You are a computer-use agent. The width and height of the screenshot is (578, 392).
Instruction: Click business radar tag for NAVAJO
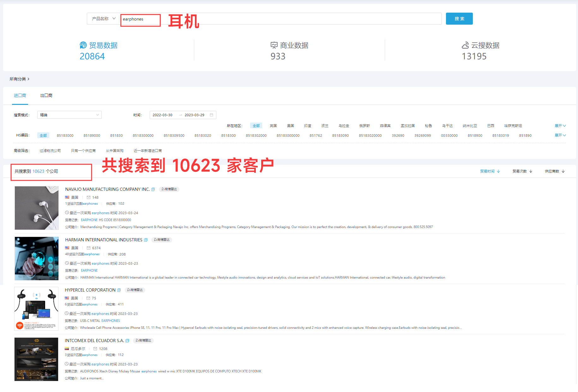click(169, 189)
